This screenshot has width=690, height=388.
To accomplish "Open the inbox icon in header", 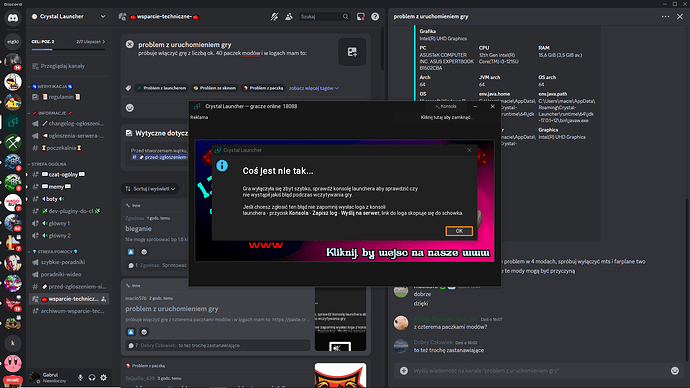I will point(360,17).
